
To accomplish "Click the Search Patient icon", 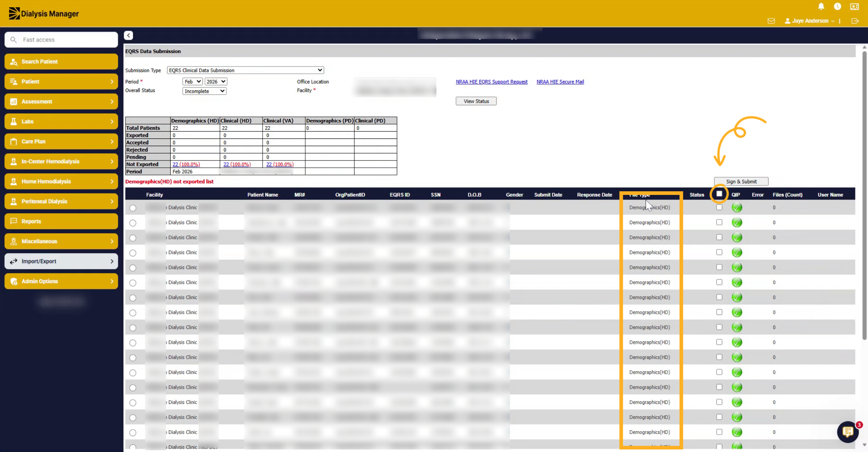I will [14, 62].
